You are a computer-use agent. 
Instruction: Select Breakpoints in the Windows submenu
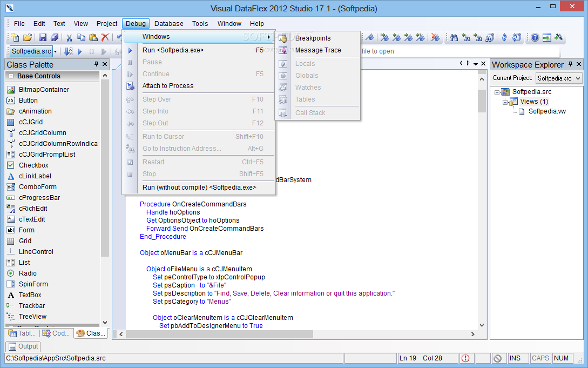tap(317, 38)
